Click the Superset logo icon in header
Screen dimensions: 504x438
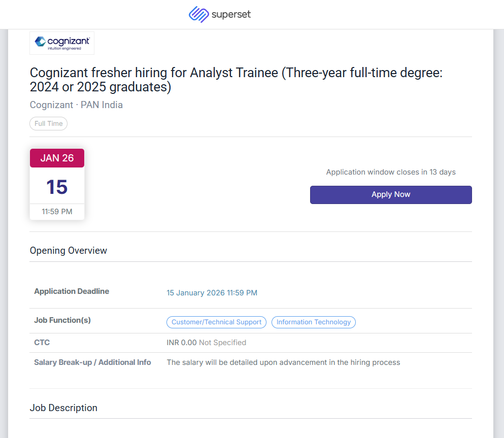tap(198, 14)
